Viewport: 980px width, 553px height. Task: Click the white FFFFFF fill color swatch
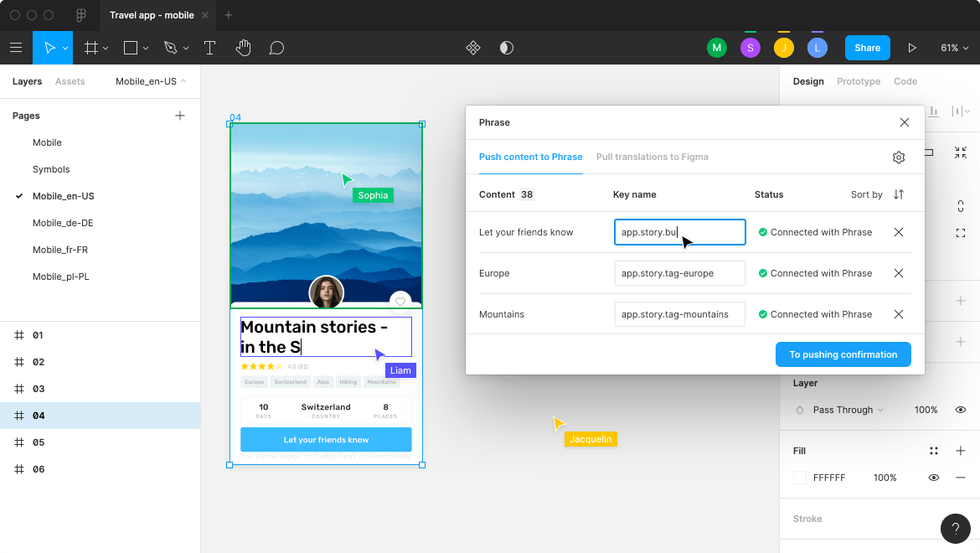[799, 477]
